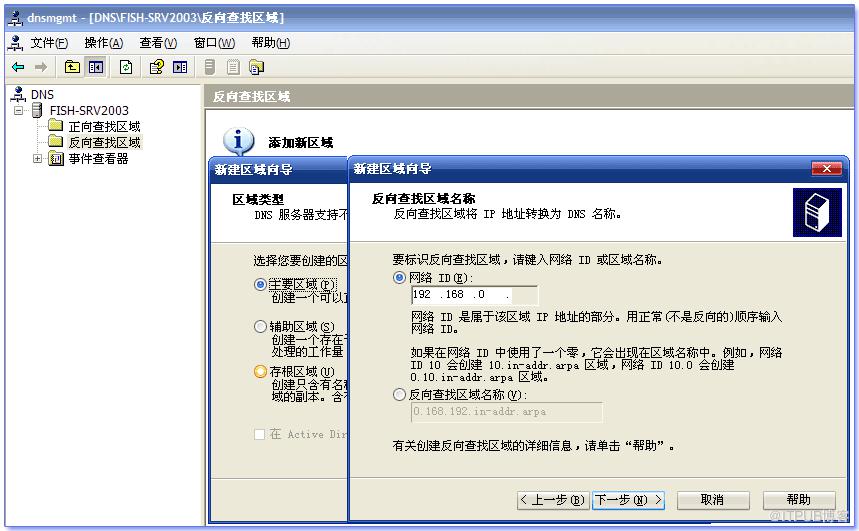Select 事件查看器 label in tree
Viewport: 859px width, 531px height.
click(x=99, y=159)
